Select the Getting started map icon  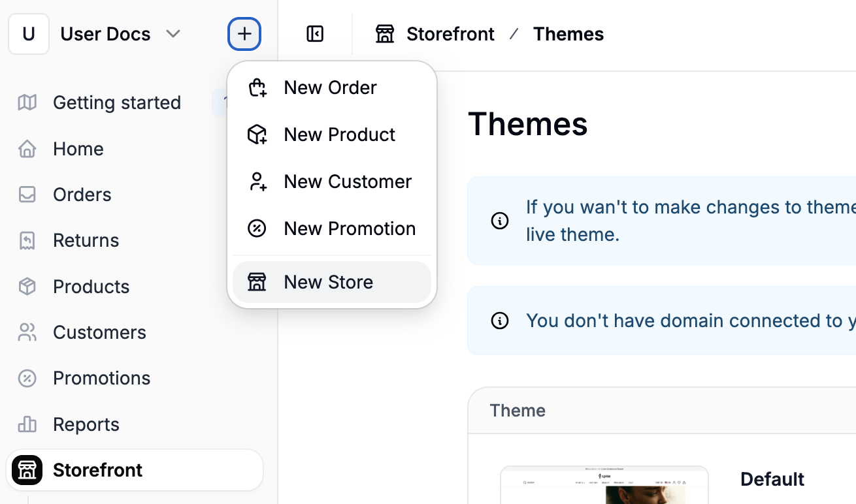point(26,102)
